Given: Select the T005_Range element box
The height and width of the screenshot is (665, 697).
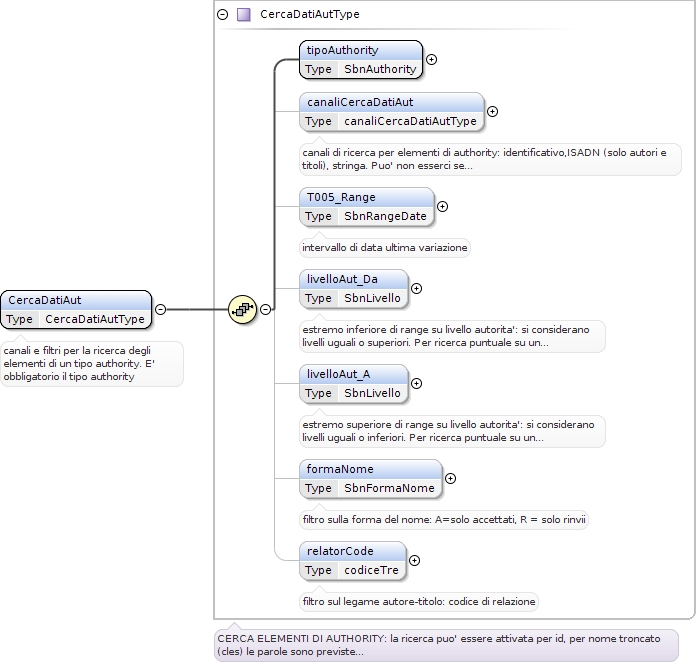Looking at the screenshot, I should tap(367, 207).
